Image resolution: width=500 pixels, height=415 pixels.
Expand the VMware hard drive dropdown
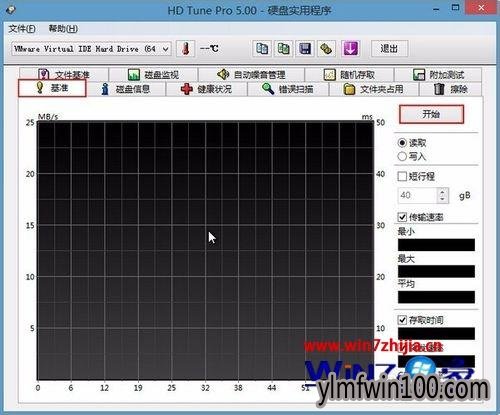click(166, 49)
